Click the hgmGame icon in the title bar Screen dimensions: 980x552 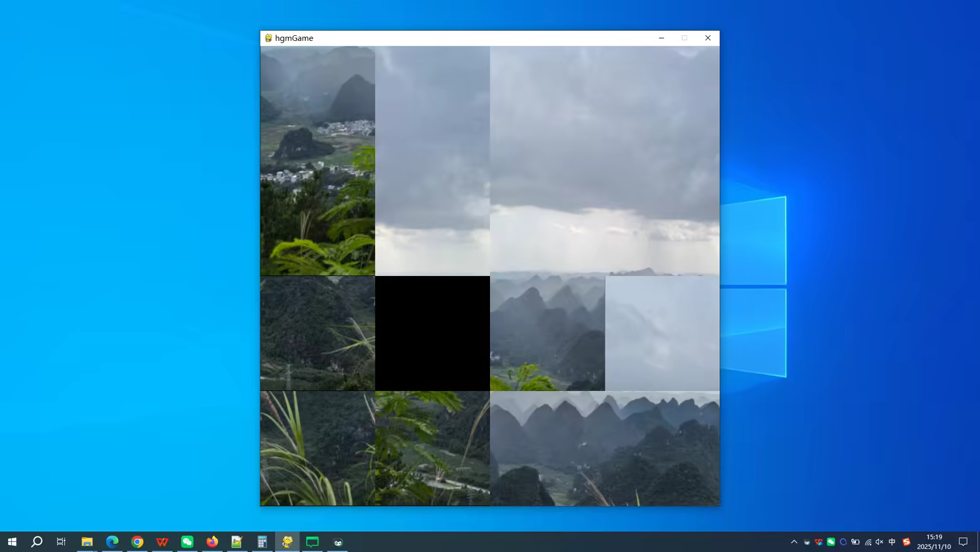click(x=268, y=38)
